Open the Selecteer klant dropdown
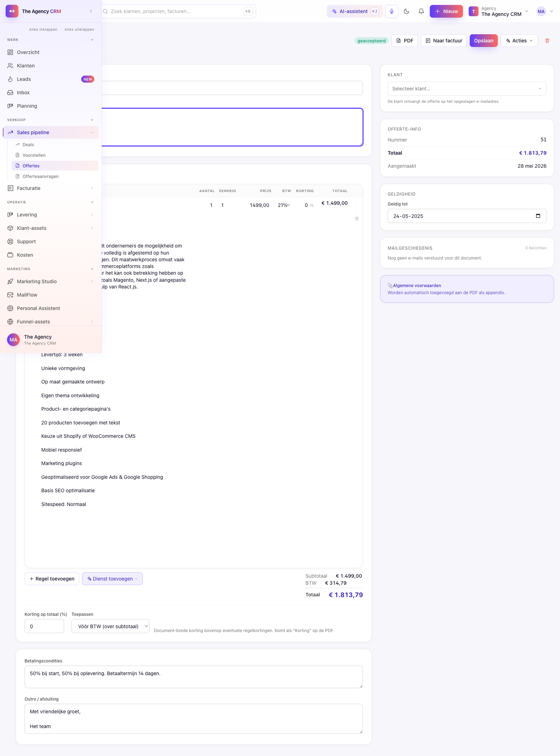This screenshot has width=560, height=756. tap(467, 89)
